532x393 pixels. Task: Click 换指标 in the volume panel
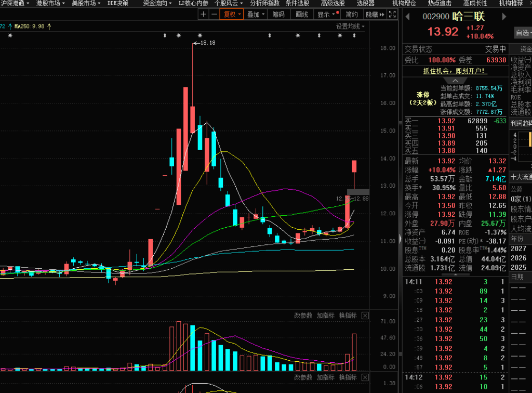[x=348, y=316]
